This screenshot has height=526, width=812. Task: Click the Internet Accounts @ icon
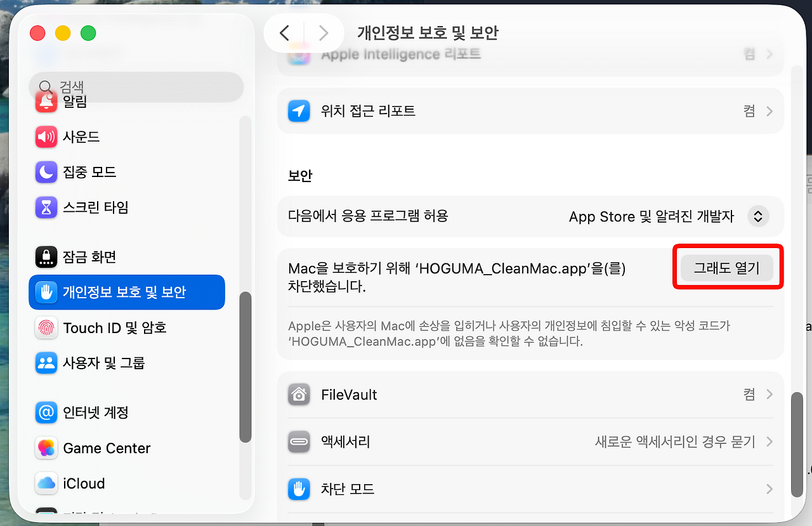coord(46,412)
